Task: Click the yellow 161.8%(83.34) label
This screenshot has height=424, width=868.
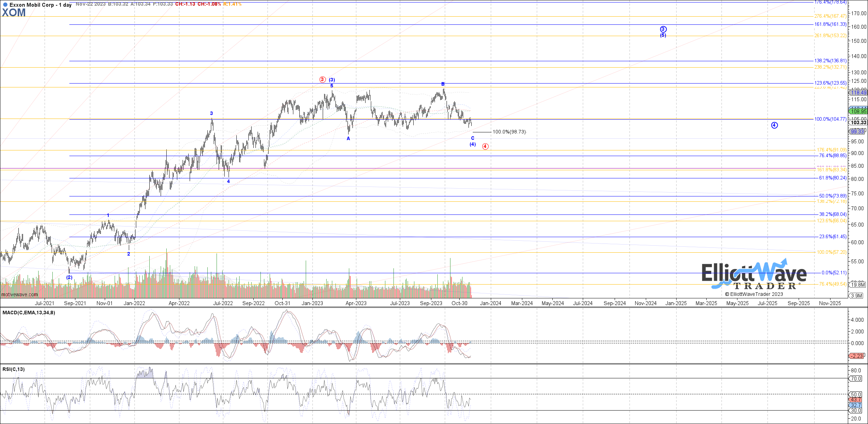Action: (831, 170)
